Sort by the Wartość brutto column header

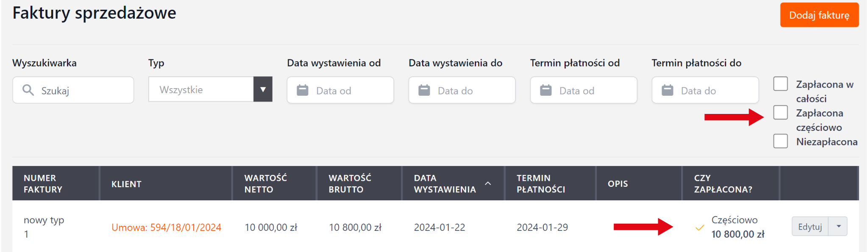350,184
